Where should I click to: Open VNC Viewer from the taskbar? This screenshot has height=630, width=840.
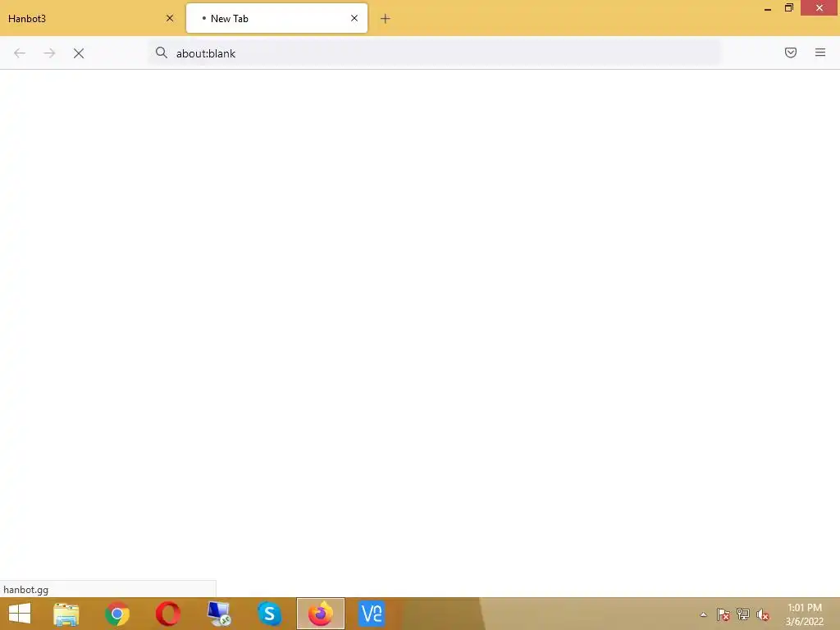pos(372,614)
